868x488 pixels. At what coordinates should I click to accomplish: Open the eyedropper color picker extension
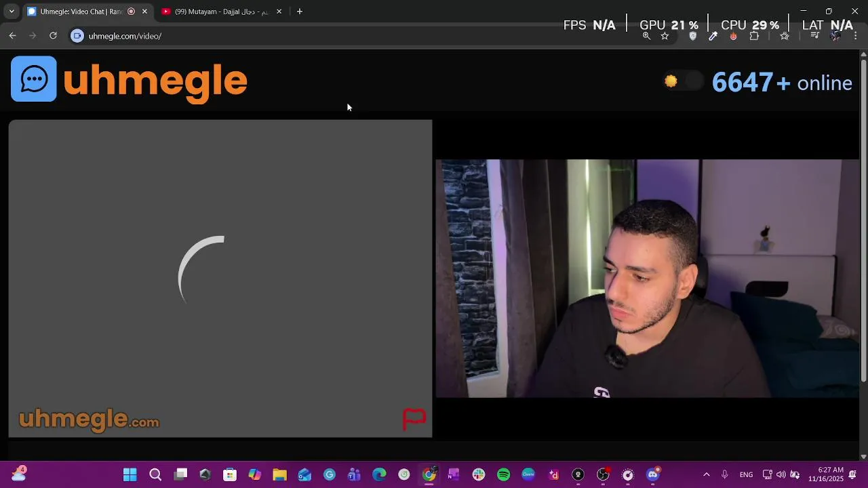[713, 36]
